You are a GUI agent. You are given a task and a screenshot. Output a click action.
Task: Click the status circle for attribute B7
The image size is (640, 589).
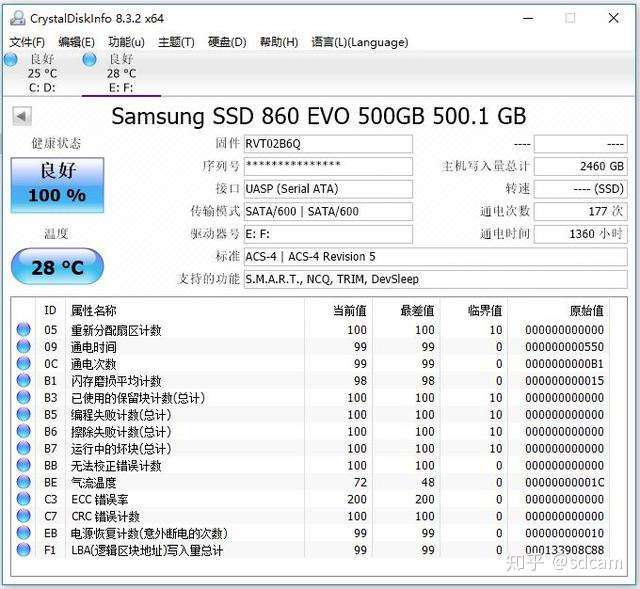tap(24, 448)
